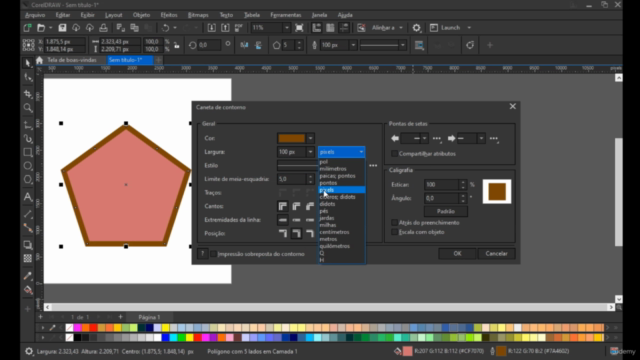The image size is (640, 360).
Task: Select the Rectangle tool
Action: click(28, 152)
